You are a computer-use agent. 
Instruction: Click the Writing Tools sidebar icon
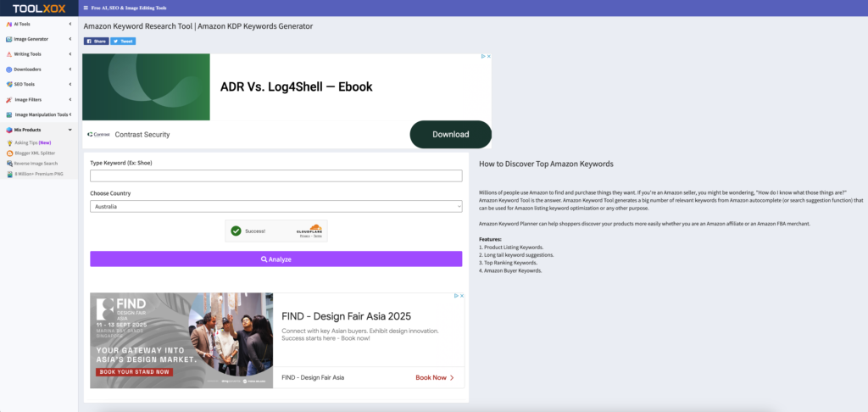point(8,54)
